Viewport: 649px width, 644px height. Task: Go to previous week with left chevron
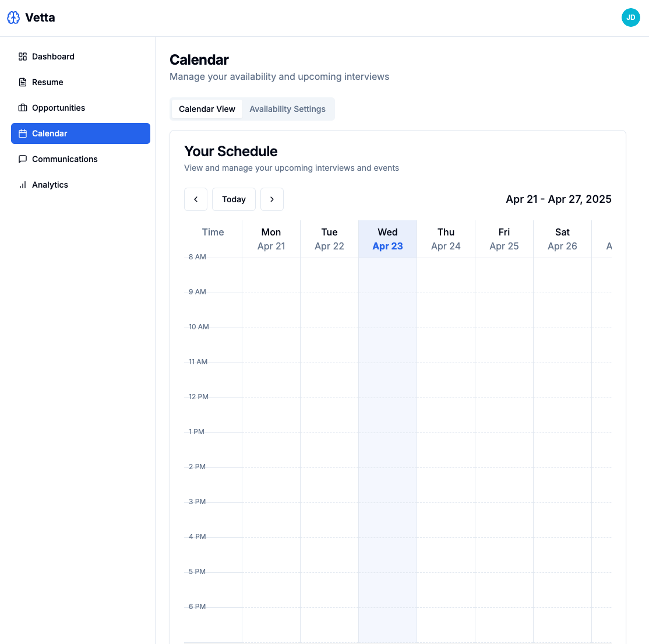pos(195,199)
